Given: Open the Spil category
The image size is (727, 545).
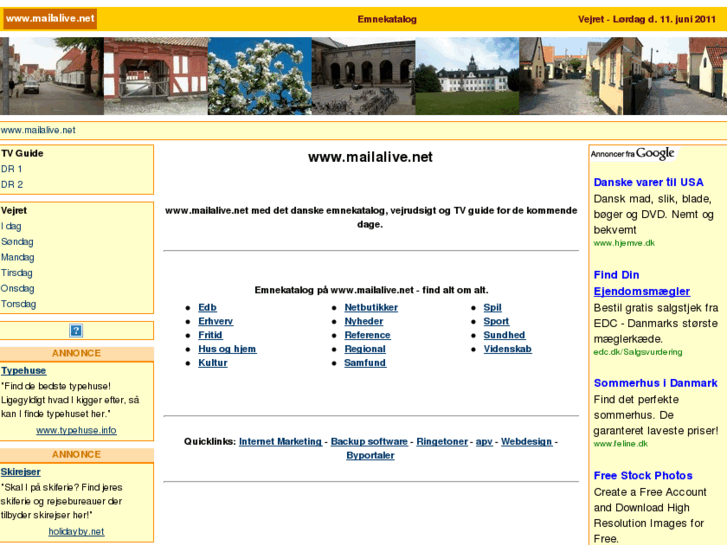Looking at the screenshot, I should [492, 308].
